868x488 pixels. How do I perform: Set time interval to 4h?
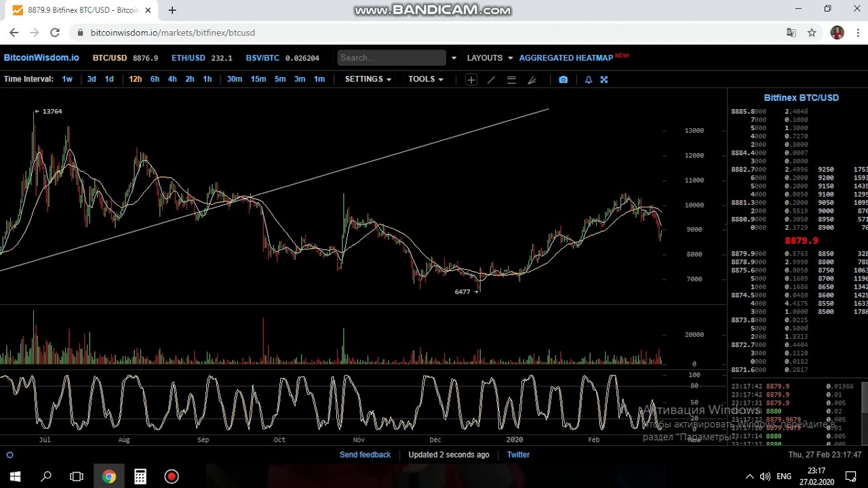(x=172, y=79)
